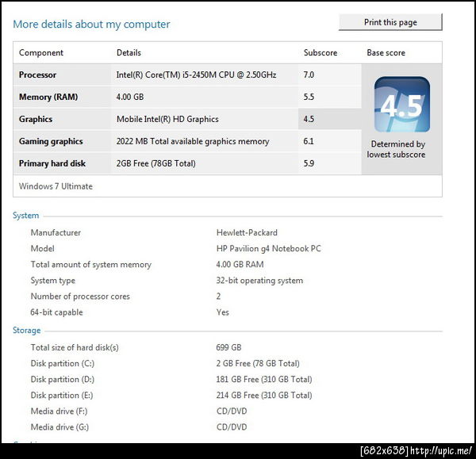Click the 'Determined by lowest subscore' caption

(x=397, y=149)
